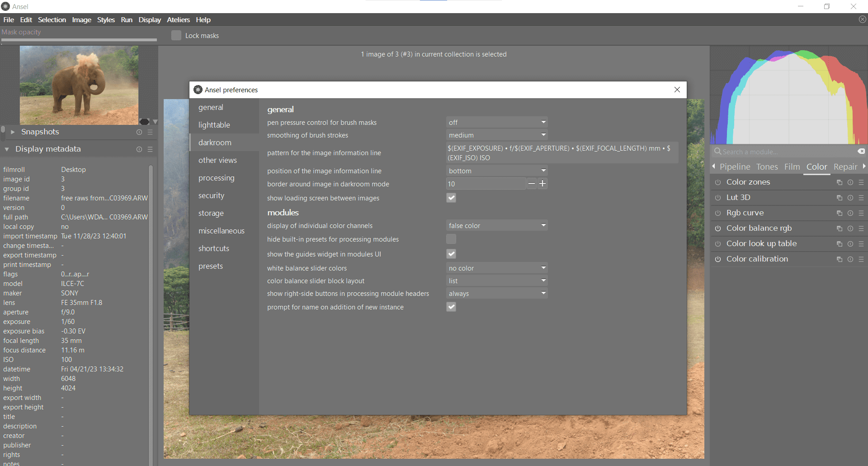Open multi-instance menu for Color zones
The image size is (868, 466).
(x=840, y=182)
